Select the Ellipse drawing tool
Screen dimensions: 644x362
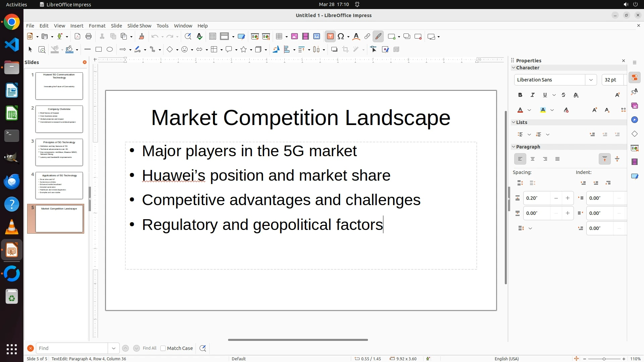coord(110,50)
